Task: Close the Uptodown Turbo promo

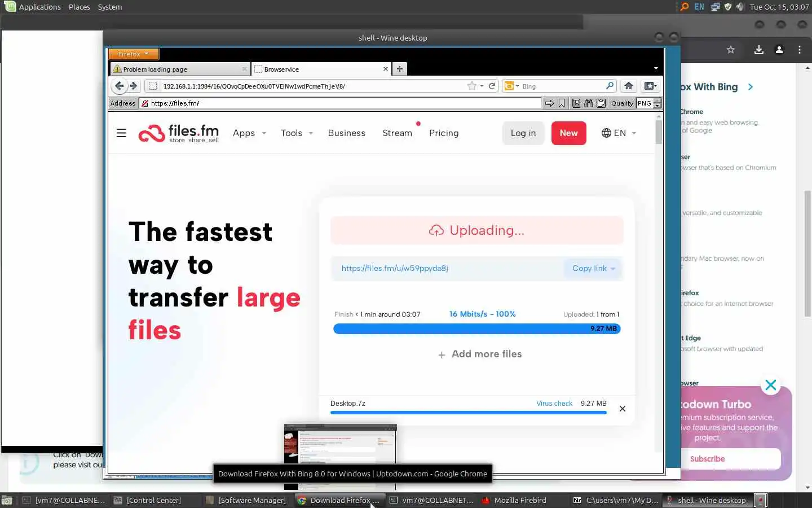Action: pos(771,386)
